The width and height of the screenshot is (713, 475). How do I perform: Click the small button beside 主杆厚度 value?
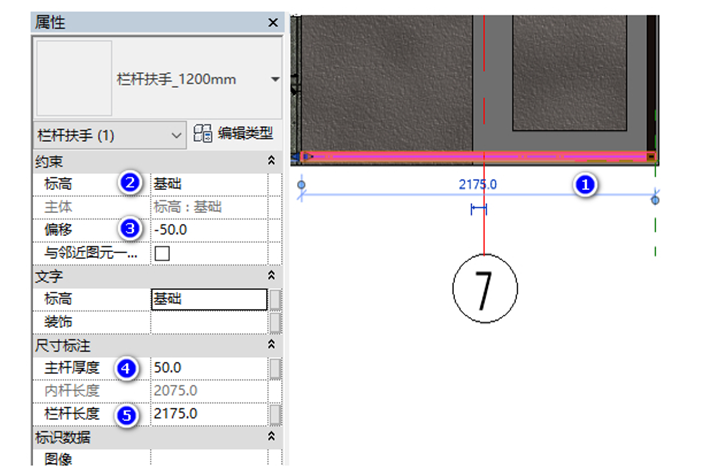tap(275, 369)
